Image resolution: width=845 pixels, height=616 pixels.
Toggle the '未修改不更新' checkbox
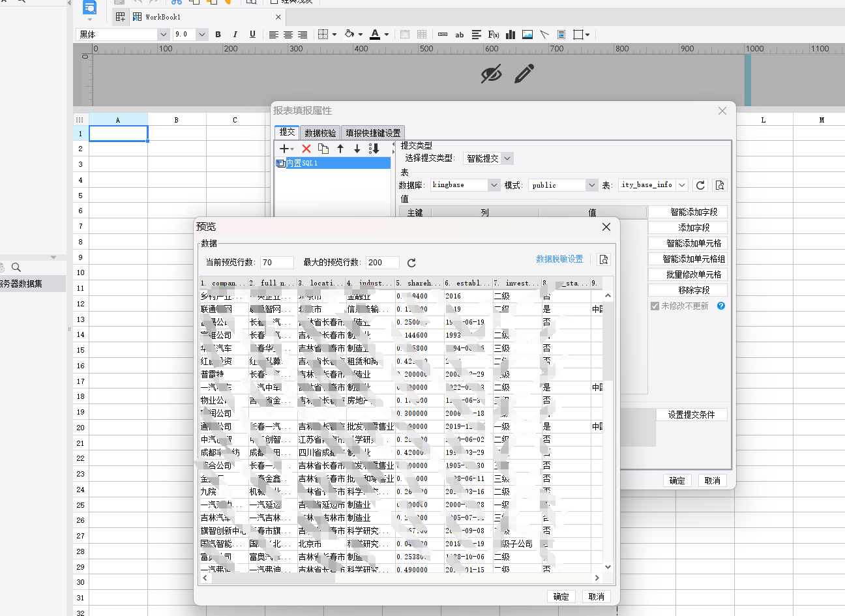(655, 306)
